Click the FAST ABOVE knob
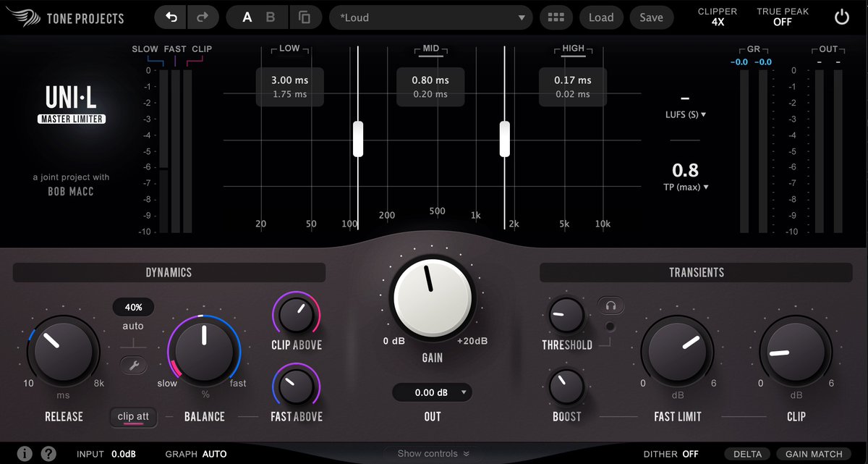Screen dimensions: 868x464 click(x=296, y=387)
